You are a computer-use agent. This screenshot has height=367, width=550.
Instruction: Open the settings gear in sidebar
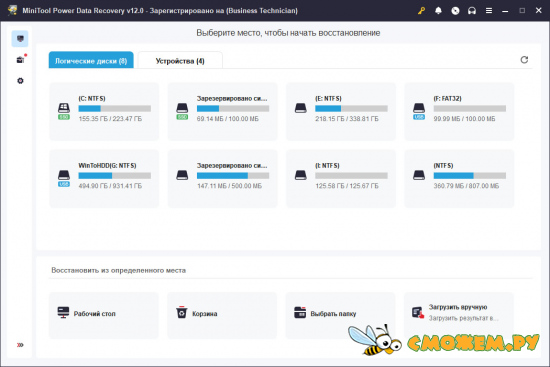tap(20, 81)
